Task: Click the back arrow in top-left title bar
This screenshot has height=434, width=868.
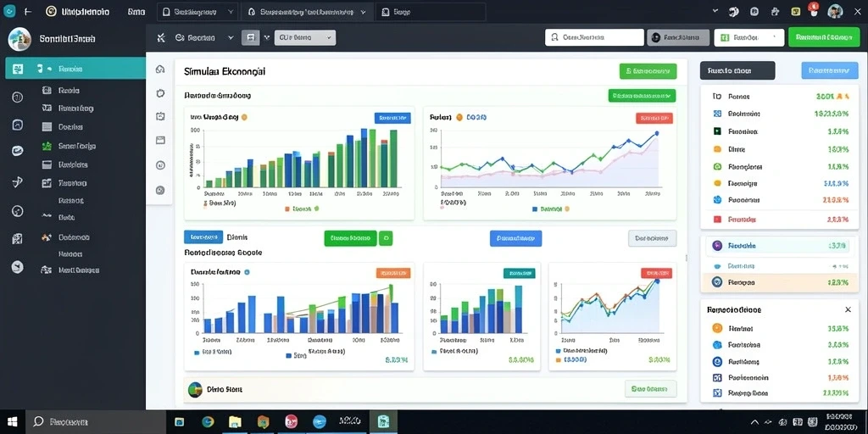Action: click(x=28, y=11)
